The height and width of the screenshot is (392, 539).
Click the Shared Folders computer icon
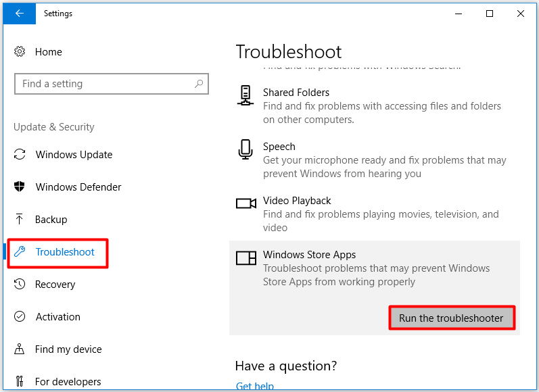coord(245,95)
